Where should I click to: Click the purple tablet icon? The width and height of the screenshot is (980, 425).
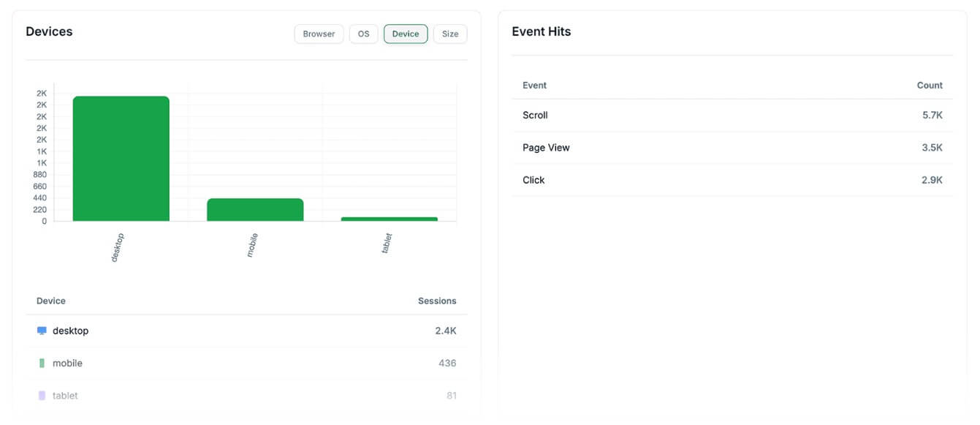42,396
